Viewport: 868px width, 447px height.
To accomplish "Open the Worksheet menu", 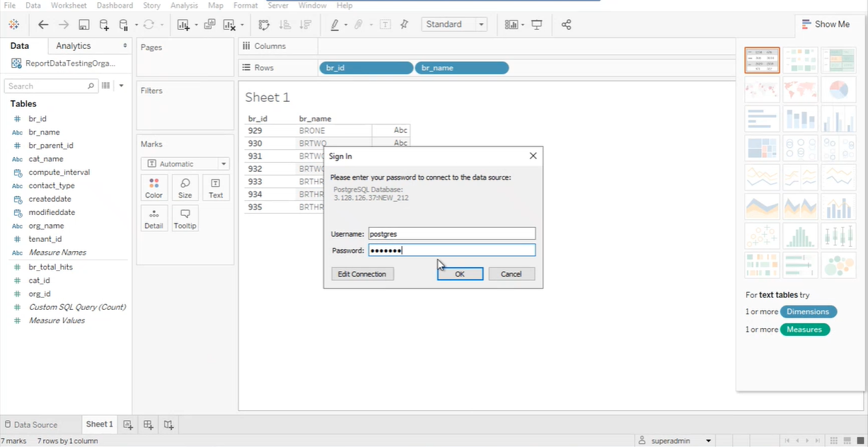I will coord(69,5).
